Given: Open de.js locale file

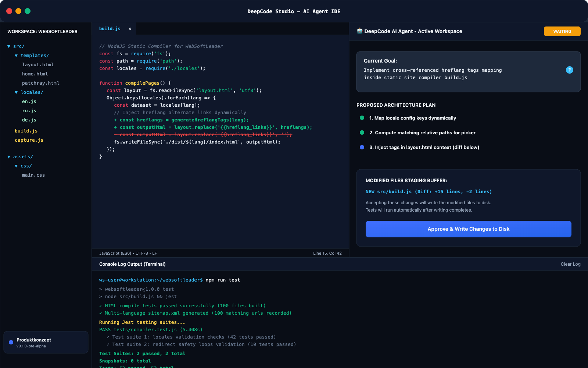Looking at the screenshot, I should [x=29, y=120].
